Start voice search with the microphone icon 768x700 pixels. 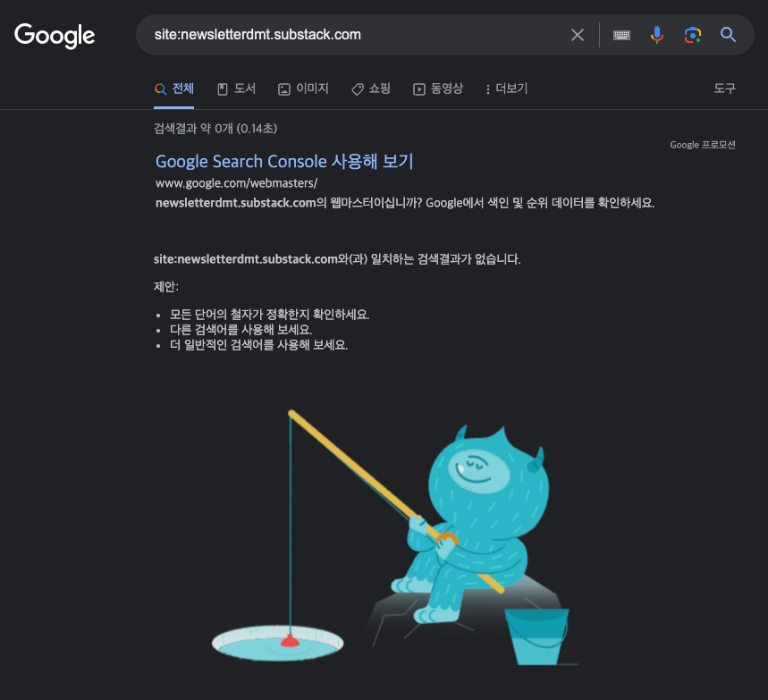click(x=657, y=35)
